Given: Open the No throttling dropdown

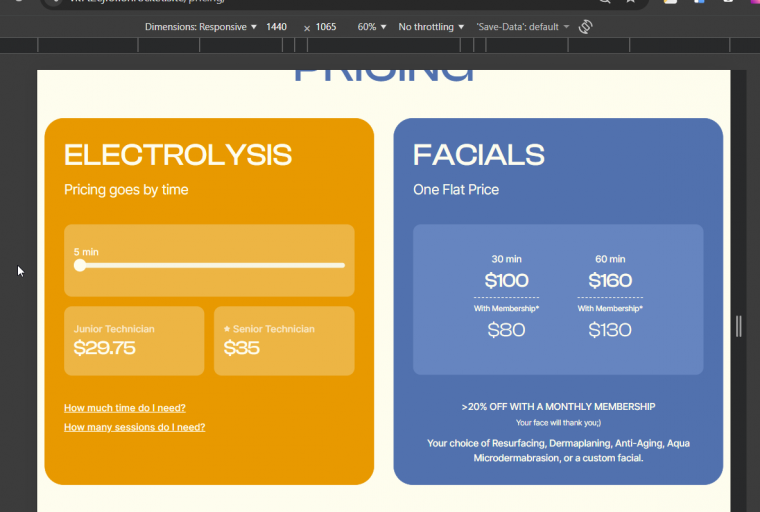Looking at the screenshot, I should point(431,27).
